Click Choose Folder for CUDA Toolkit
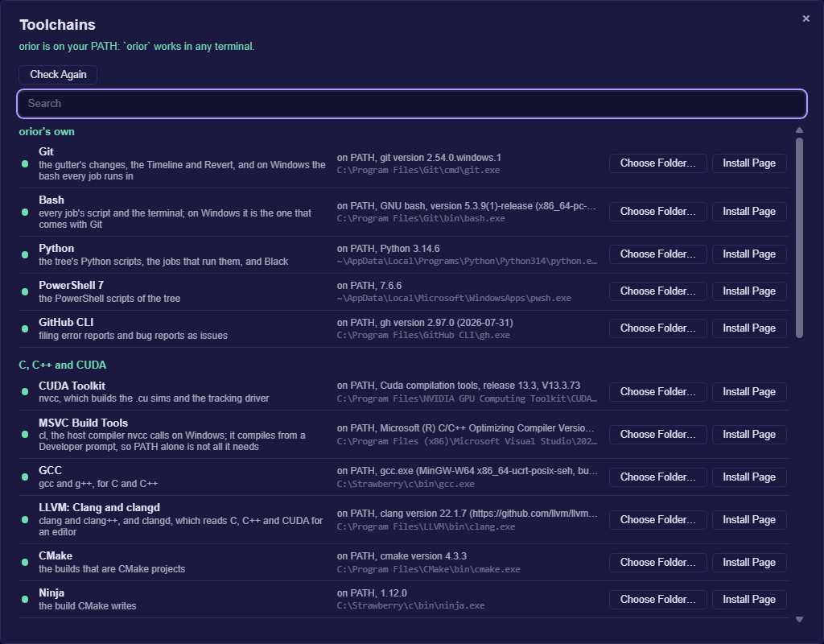This screenshot has width=824, height=644. (x=657, y=392)
